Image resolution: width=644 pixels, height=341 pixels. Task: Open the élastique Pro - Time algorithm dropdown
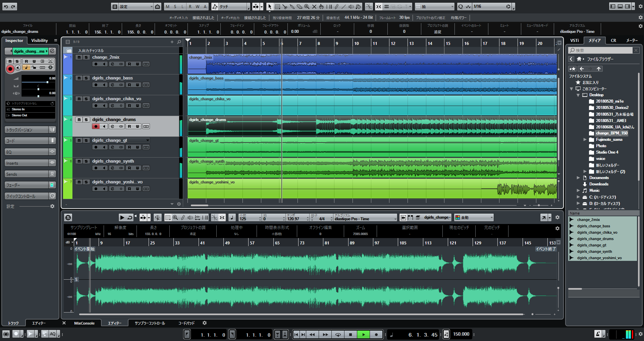pyautogui.click(x=365, y=218)
